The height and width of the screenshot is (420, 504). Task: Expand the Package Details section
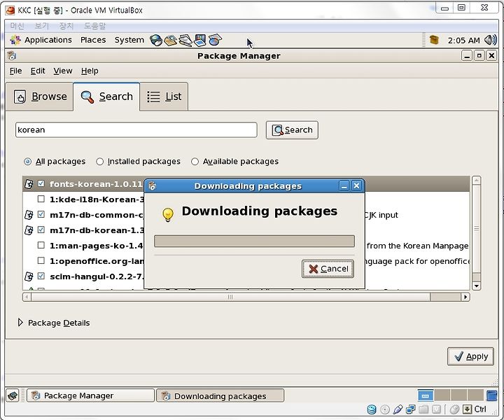tap(20, 322)
